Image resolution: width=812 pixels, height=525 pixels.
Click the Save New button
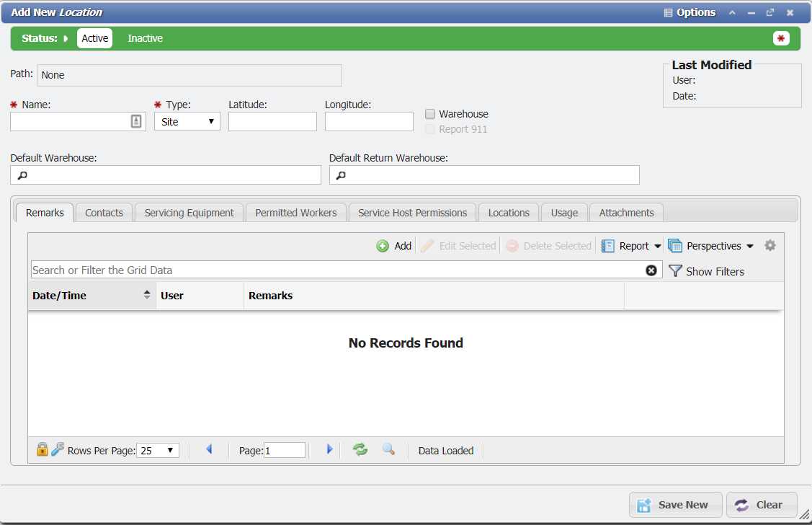[674, 505]
